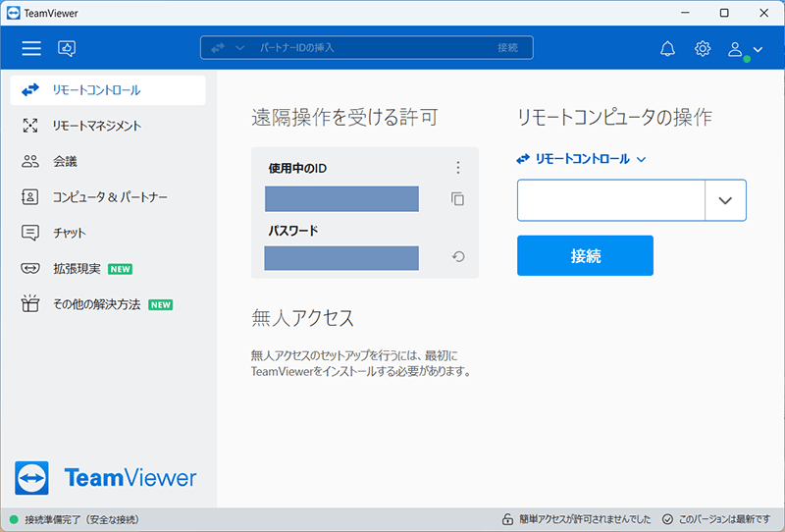Open 拡張現実 sidebar item
The width and height of the screenshot is (785, 532).
[108, 269]
